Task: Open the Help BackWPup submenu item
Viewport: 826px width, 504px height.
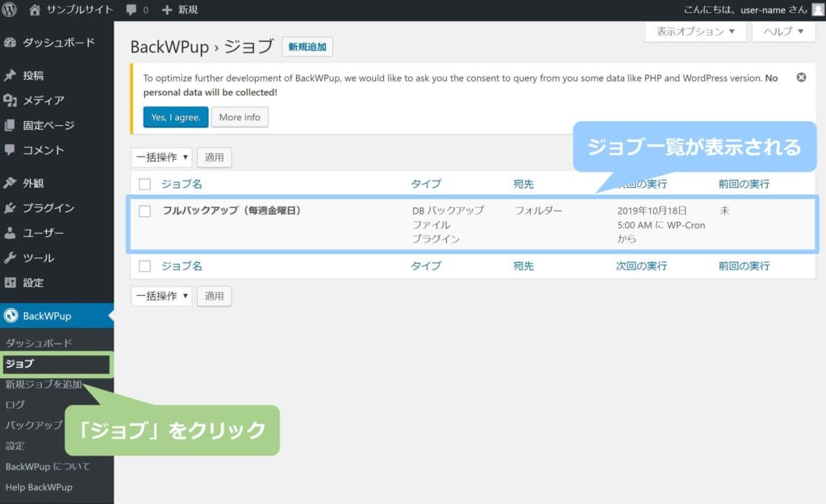Action: click(39, 487)
